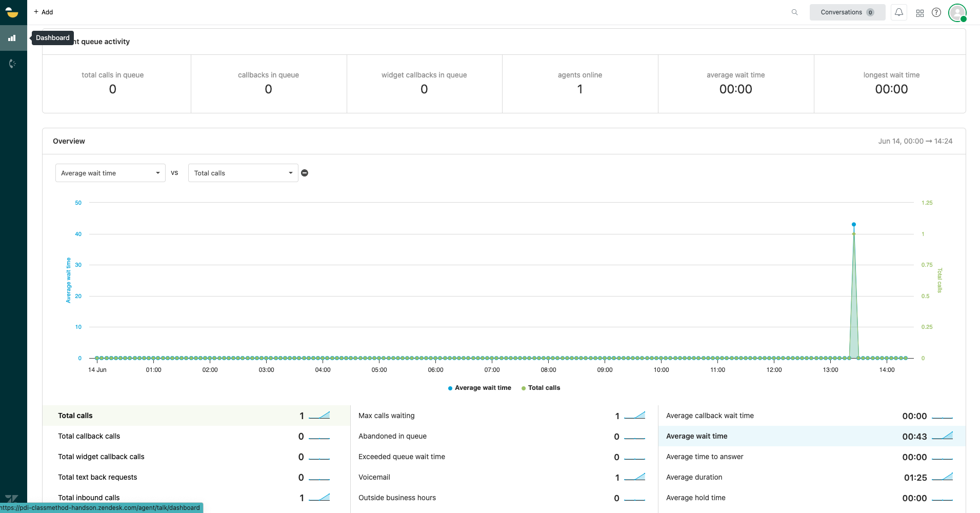980x513 pixels.
Task: Select the Dashboard sidebar icon
Action: click(x=12, y=38)
